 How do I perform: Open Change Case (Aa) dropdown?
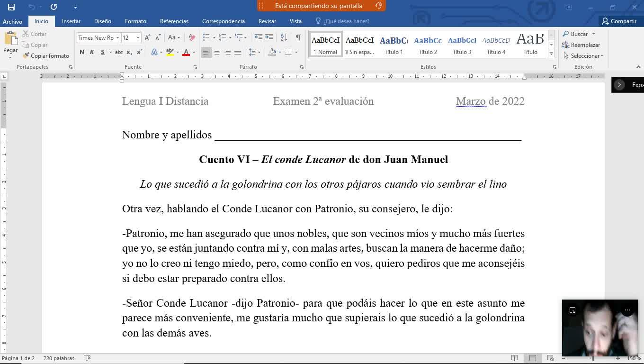174,38
